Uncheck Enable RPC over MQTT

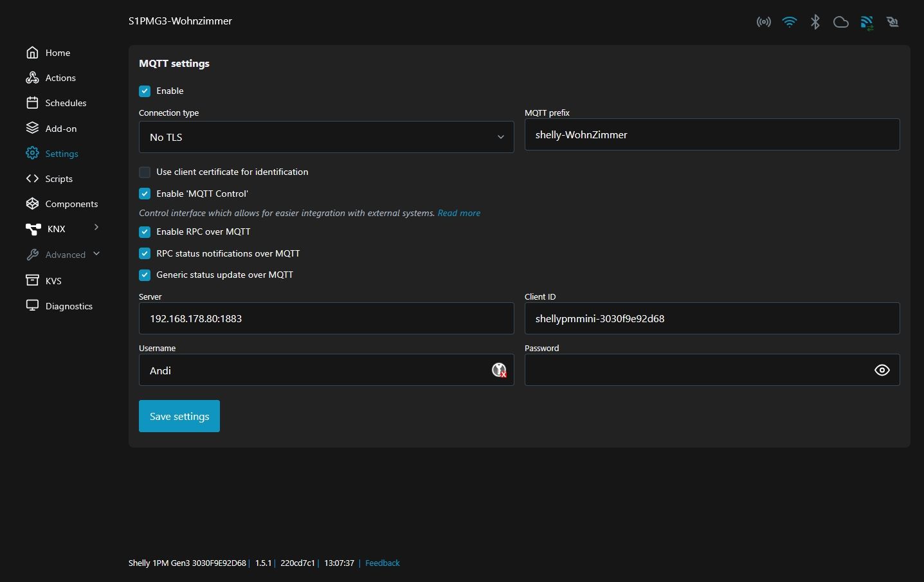pos(145,232)
